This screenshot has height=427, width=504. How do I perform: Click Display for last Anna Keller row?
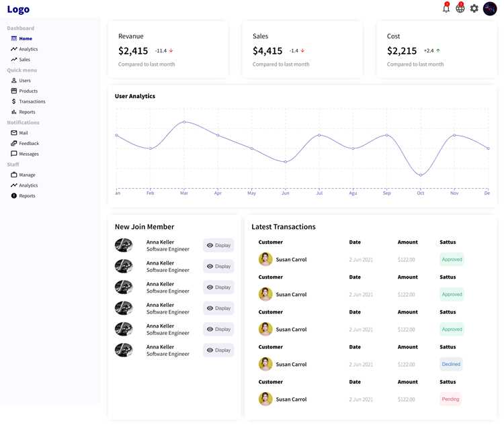218,350
